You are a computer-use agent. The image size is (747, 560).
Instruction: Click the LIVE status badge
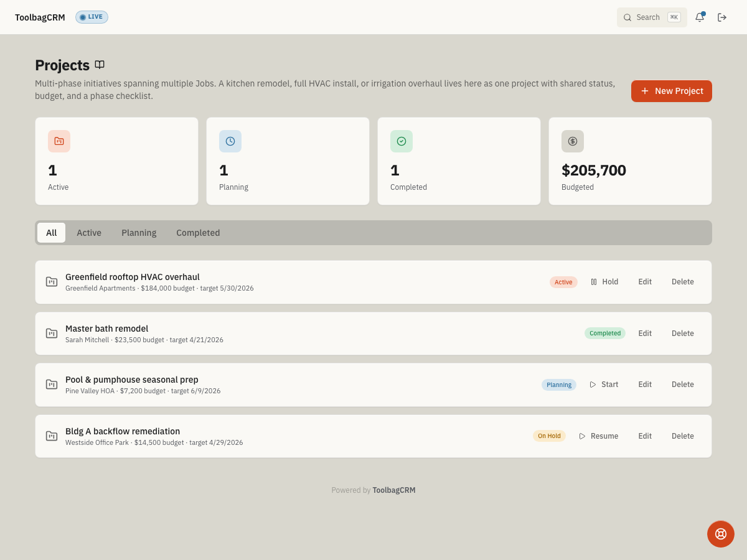92,17
